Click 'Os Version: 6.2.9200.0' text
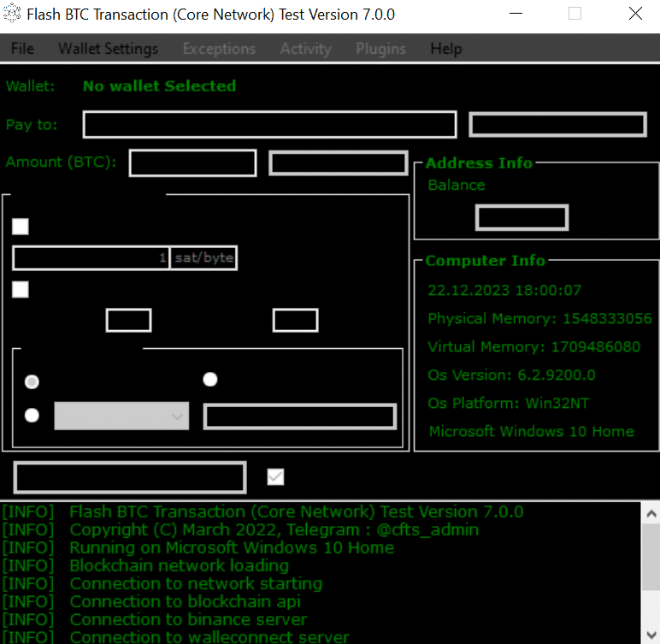The image size is (660, 644). [511, 375]
